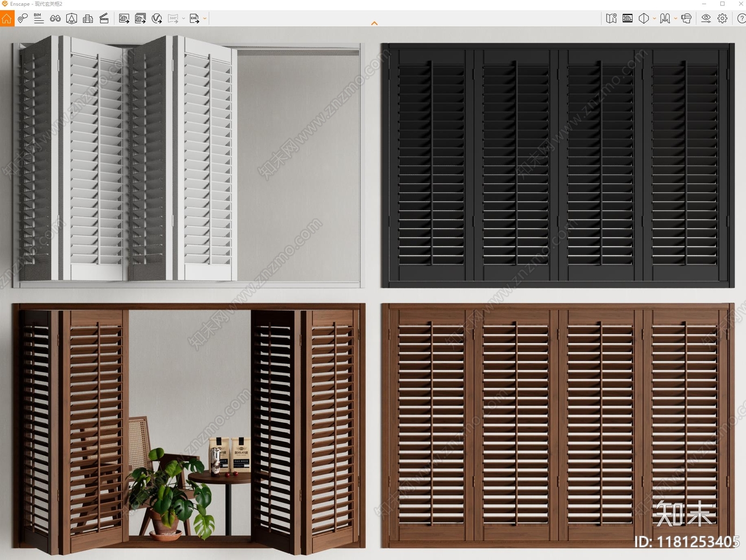746x560 pixels.
Task: Toggle Walk/Fly navigation mode icon
Action: (x=665, y=19)
